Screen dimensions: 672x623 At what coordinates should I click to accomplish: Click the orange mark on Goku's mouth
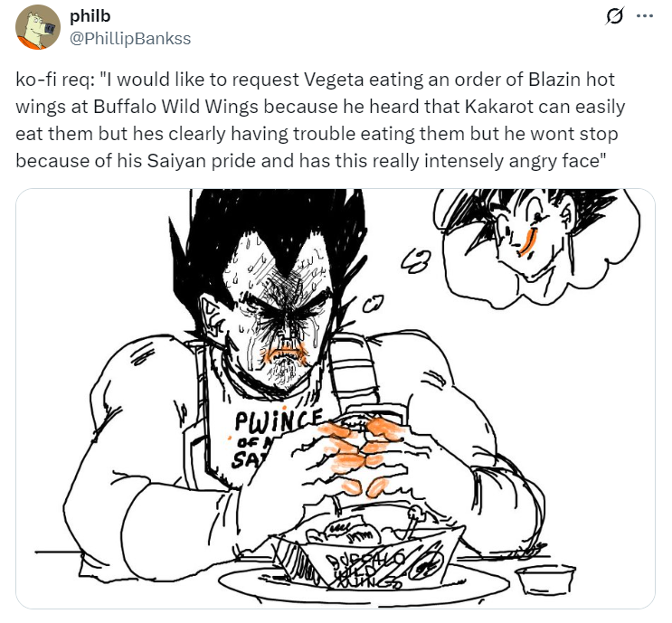click(x=527, y=243)
